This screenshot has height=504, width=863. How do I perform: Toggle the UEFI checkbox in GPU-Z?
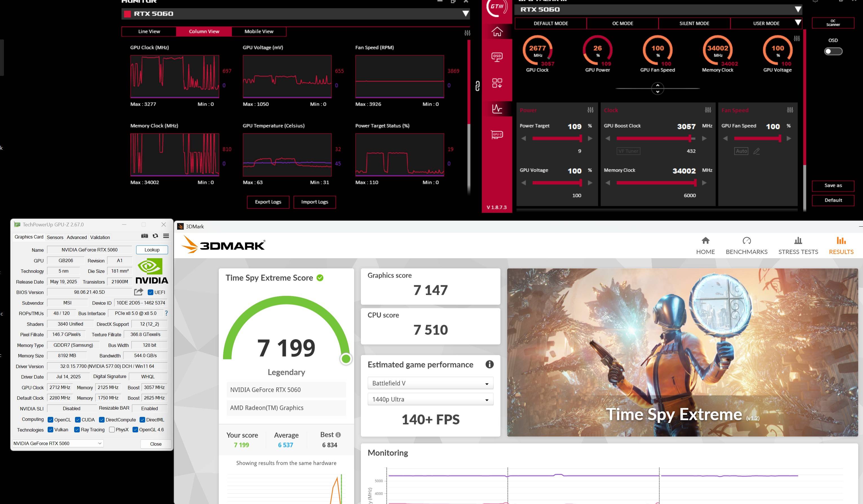click(150, 292)
